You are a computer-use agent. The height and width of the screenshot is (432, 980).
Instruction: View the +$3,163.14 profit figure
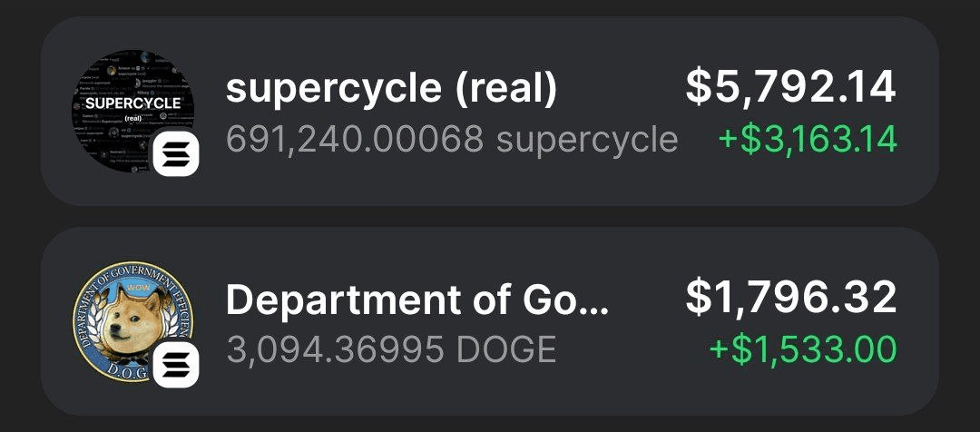point(808,140)
